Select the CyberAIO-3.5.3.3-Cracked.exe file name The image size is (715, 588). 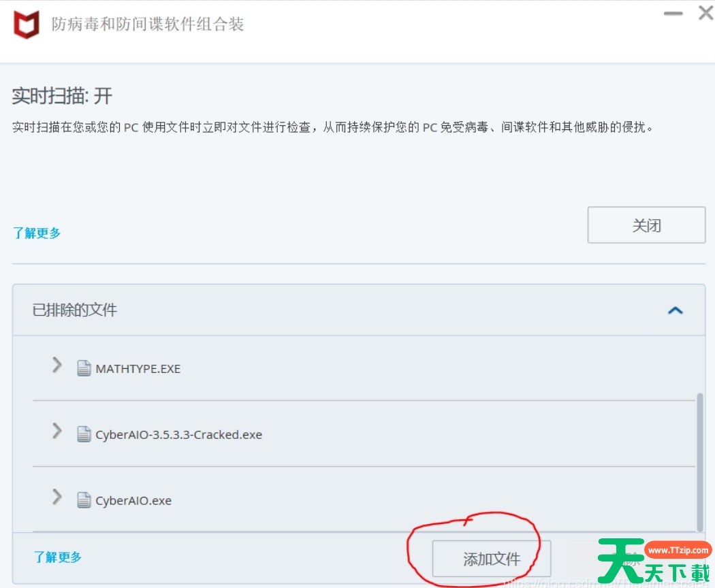(x=178, y=434)
